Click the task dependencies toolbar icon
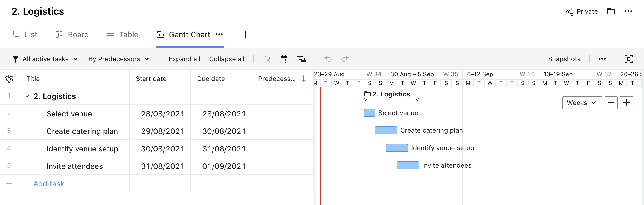Screen dimensions: 644x205 301,59
